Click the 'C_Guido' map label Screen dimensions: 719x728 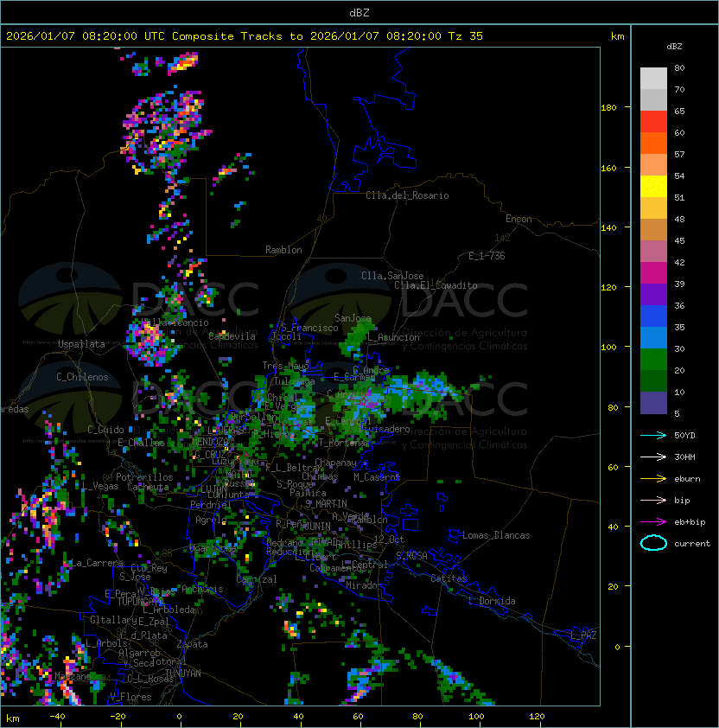click(105, 430)
